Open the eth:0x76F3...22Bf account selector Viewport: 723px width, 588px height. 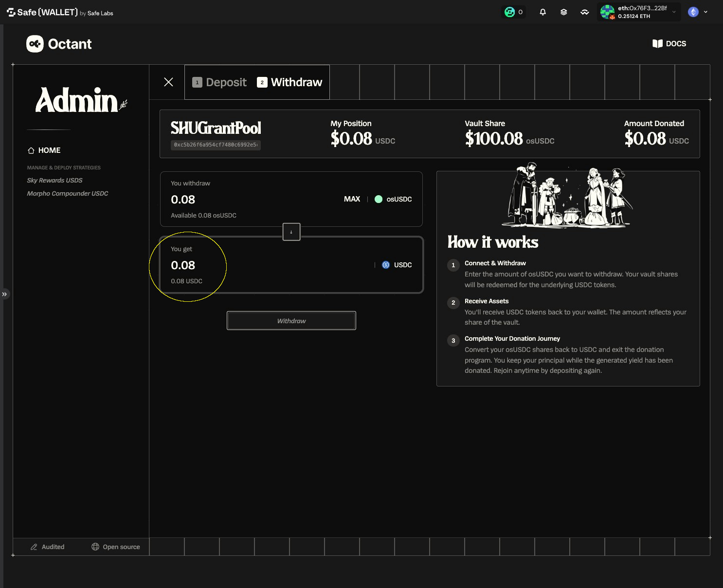(639, 12)
